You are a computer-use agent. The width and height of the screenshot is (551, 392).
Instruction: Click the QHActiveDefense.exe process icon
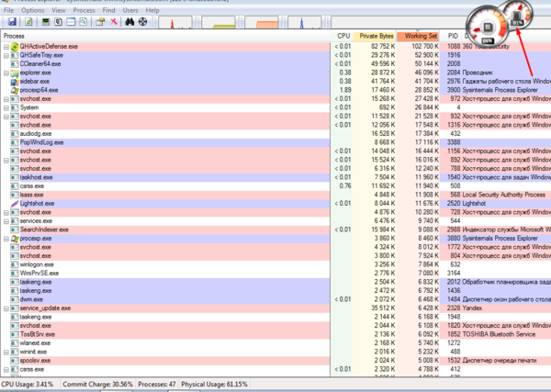click(x=15, y=47)
